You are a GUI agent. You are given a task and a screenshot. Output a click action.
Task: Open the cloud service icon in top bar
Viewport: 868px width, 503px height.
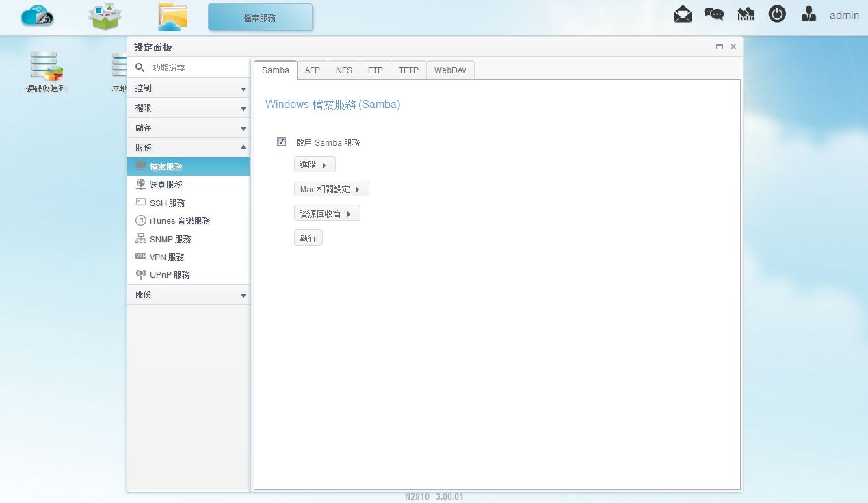coord(37,16)
